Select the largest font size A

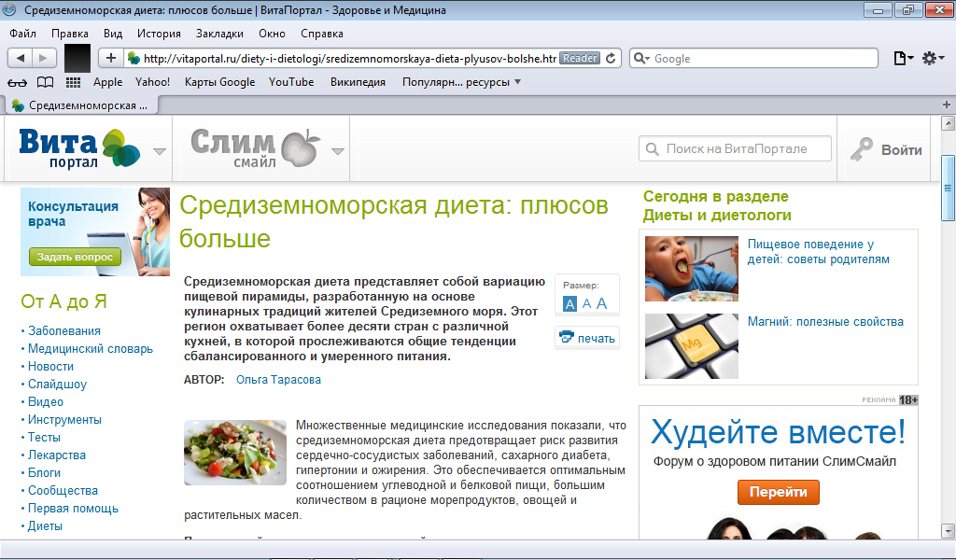click(x=602, y=303)
